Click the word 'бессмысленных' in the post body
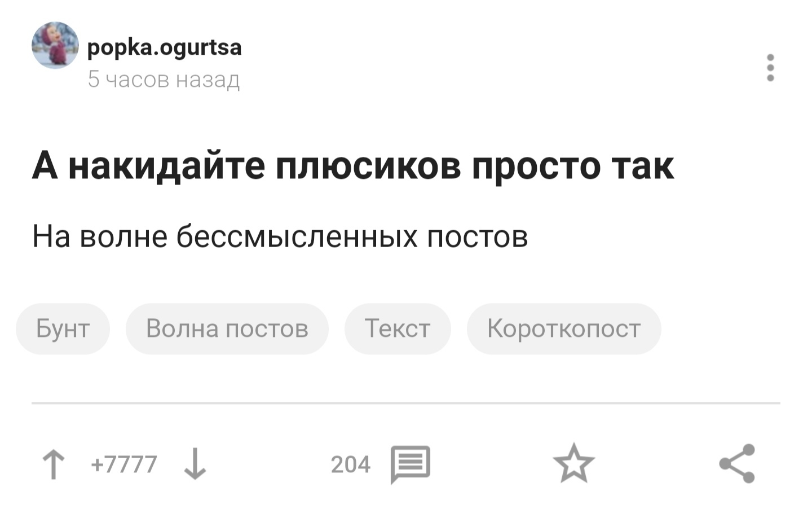 click(297, 236)
